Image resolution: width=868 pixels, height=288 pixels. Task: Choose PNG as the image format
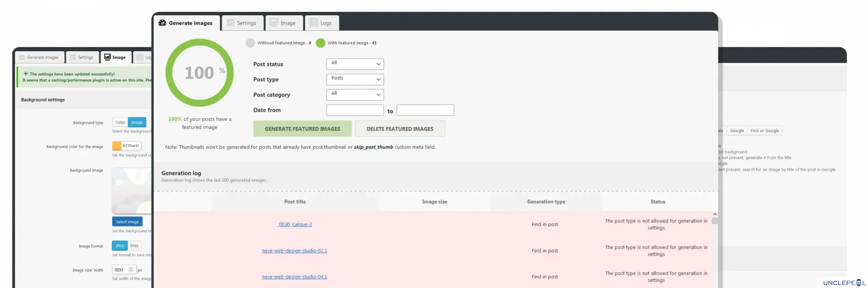(x=134, y=246)
